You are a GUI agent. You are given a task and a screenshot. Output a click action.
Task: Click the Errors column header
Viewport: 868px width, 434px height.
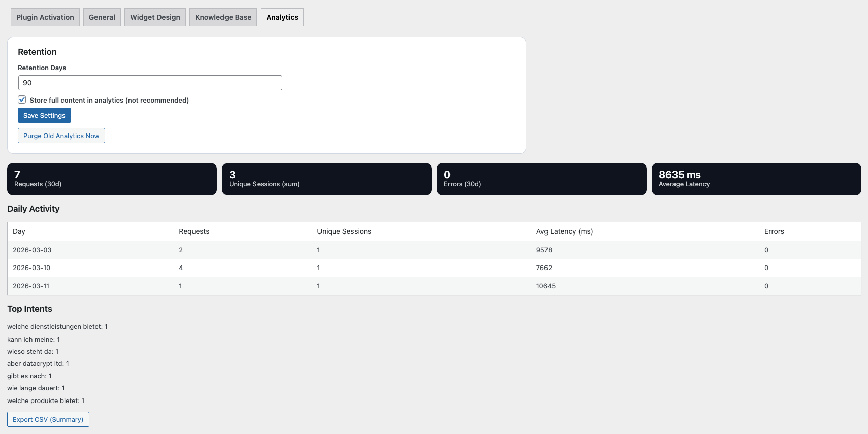[774, 231]
